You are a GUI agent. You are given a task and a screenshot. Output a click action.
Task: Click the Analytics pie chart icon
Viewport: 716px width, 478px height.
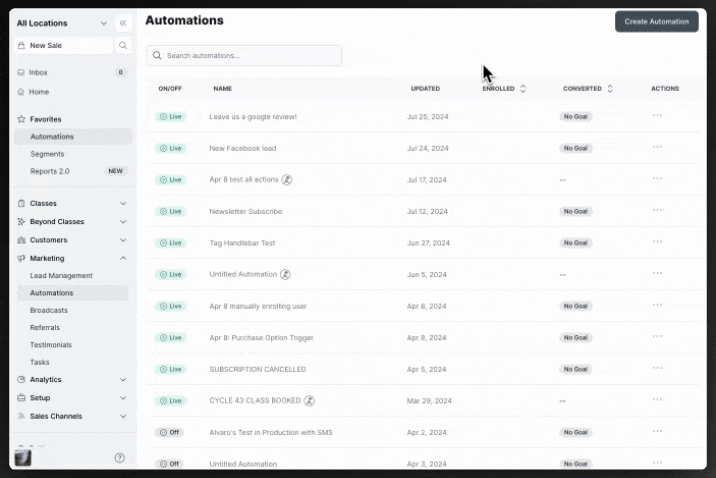tap(21, 379)
